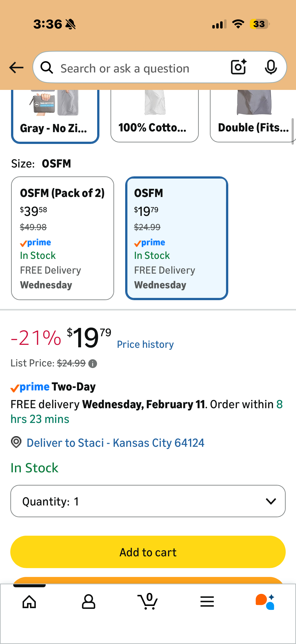
Task: Change delivery address Kansas City 64124
Action: pyautogui.click(x=115, y=443)
